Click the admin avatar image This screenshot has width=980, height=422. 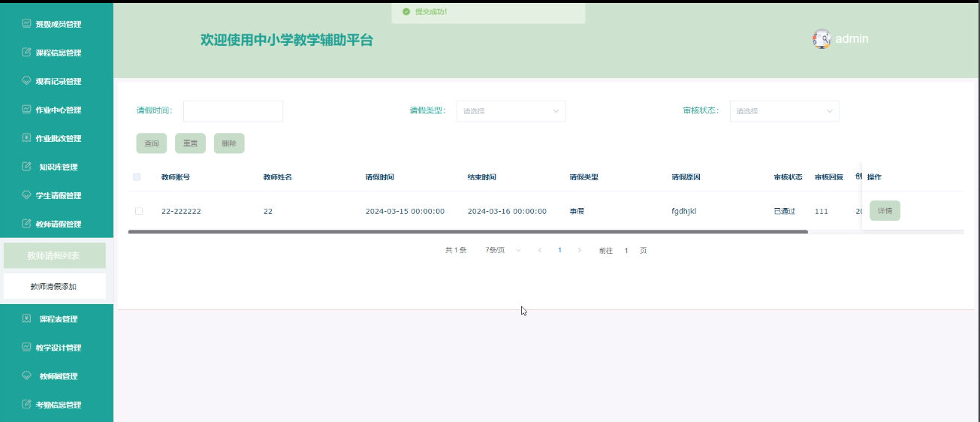(x=822, y=39)
